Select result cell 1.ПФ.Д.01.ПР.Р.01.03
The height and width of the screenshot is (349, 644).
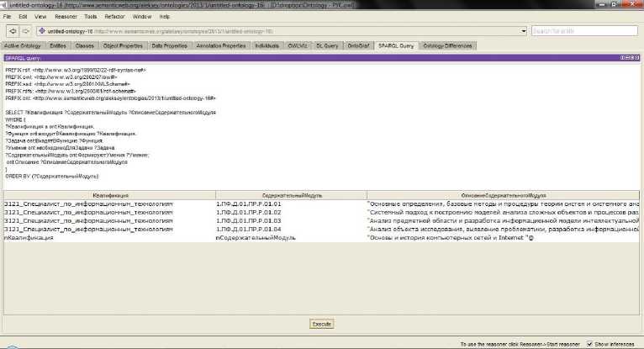pyautogui.click(x=291, y=221)
